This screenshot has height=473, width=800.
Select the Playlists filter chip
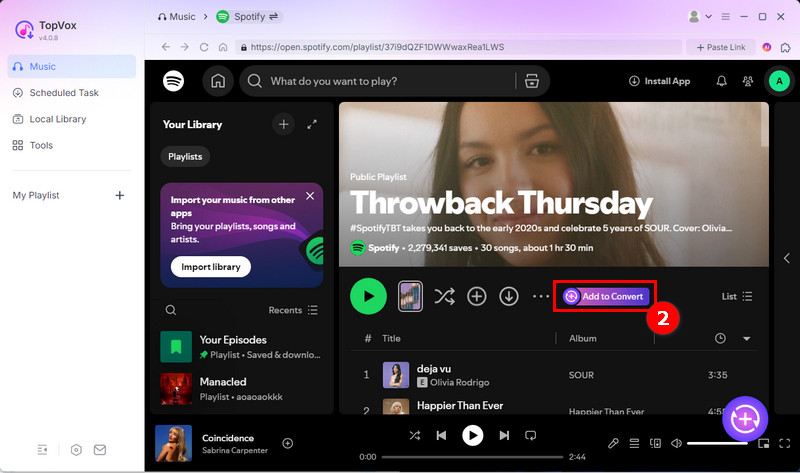pos(185,157)
